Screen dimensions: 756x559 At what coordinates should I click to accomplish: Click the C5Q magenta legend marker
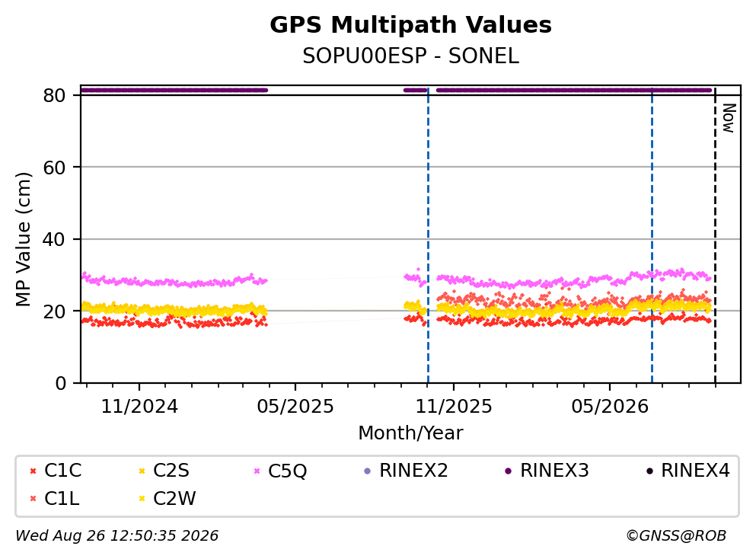[257, 471]
